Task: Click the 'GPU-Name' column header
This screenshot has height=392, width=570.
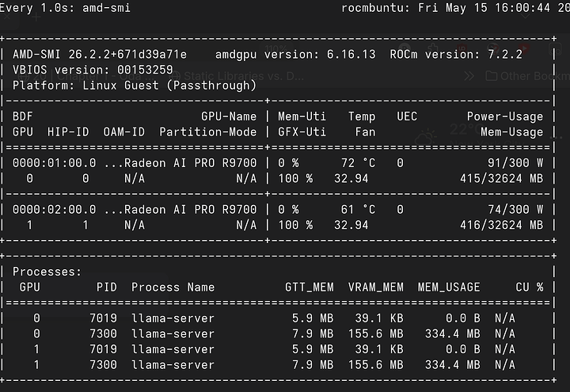Action: [x=229, y=116]
